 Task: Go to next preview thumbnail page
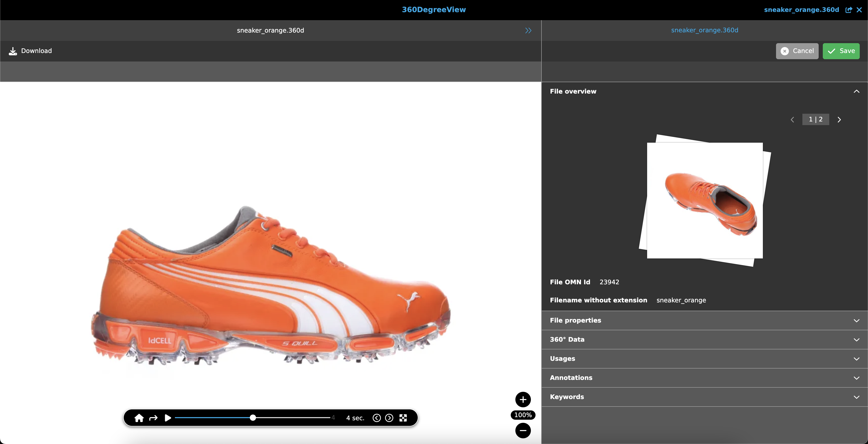(x=839, y=120)
